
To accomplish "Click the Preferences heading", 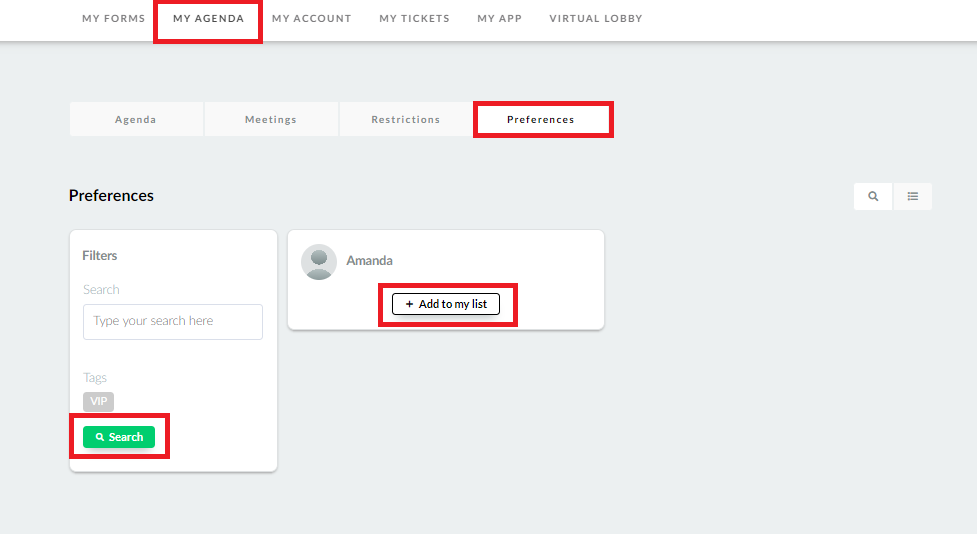I will click(x=111, y=196).
